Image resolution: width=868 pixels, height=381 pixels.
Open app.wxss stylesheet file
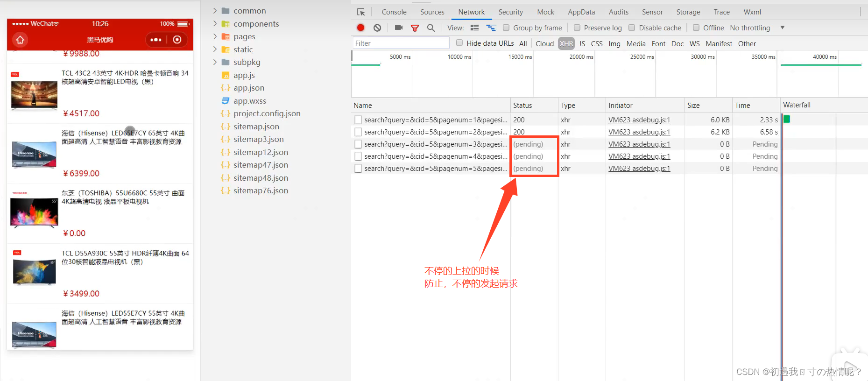pos(250,101)
